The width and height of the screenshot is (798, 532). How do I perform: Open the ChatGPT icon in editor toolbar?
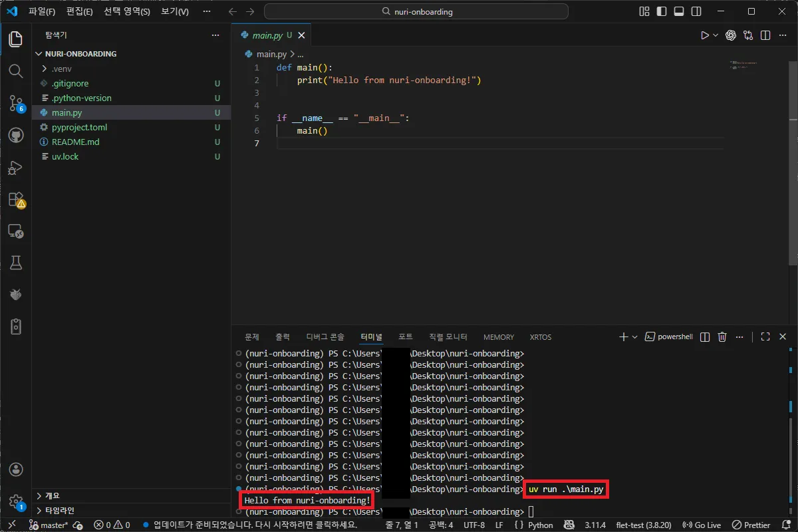point(731,35)
